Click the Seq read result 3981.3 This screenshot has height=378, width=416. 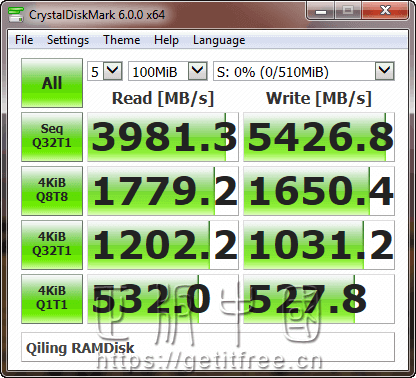(163, 137)
